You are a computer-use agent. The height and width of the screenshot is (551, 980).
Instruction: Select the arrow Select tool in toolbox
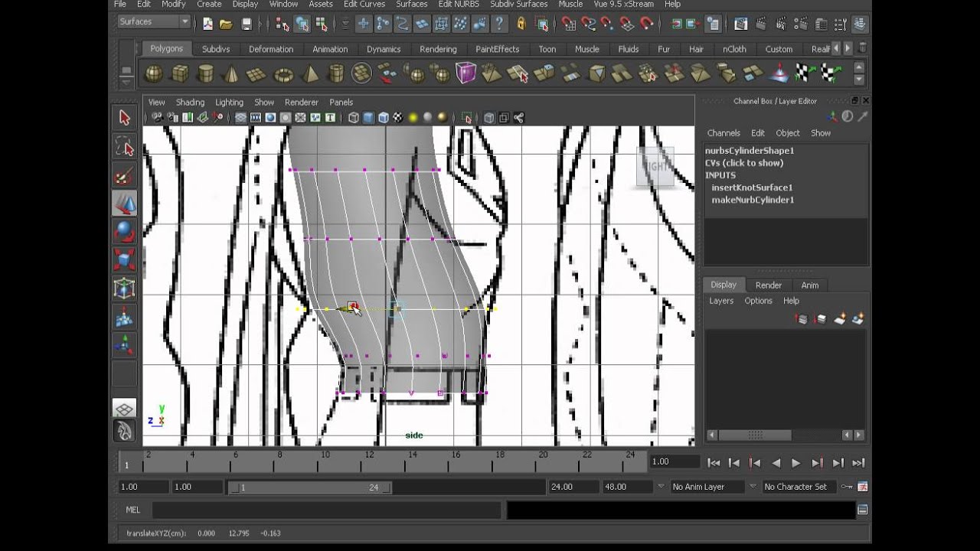tap(124, 117)
